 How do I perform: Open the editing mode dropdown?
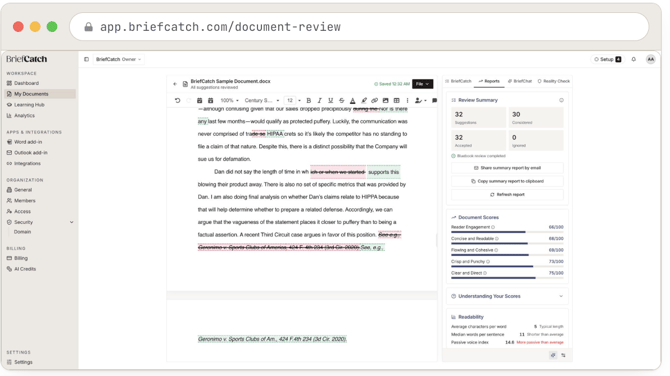pos(421,100)
